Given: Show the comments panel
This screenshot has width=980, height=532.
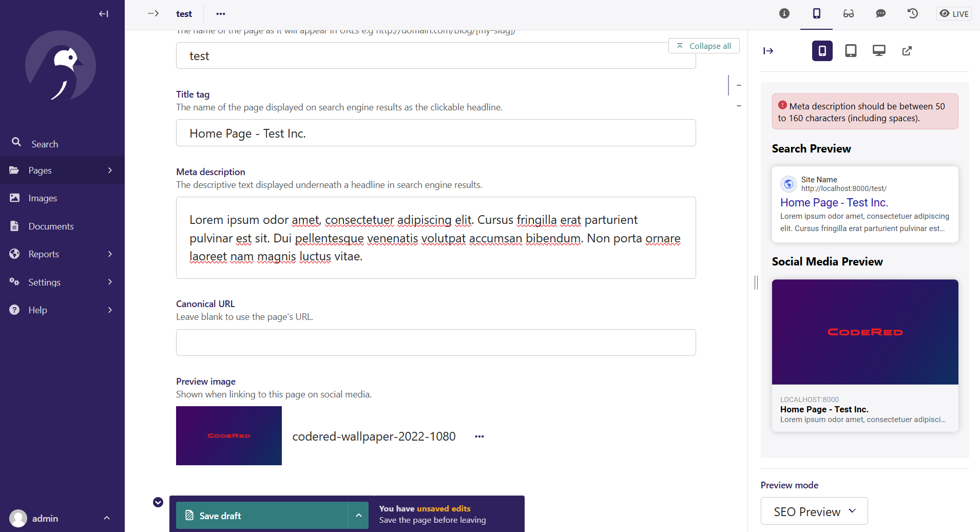Looking at the screenshot, I should [x=881, y=14].
